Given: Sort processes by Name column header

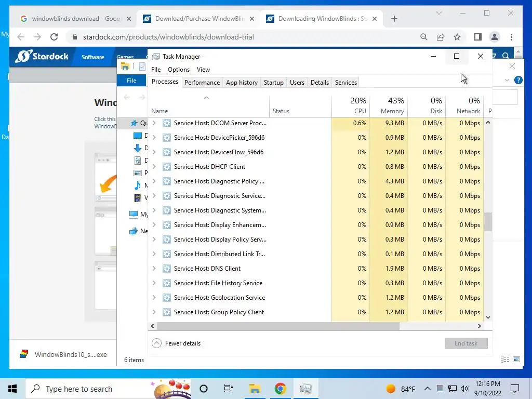Looking at the screenshot, I should [x=209, y=105].
